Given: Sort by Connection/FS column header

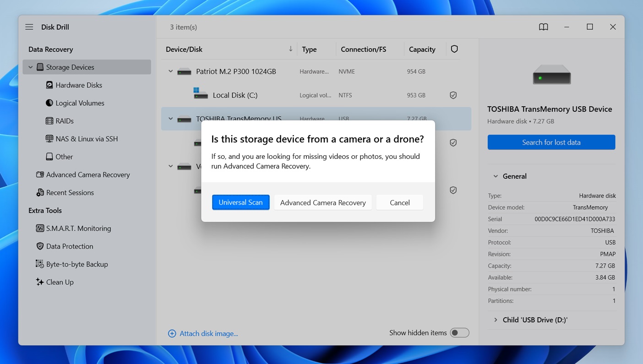Looking at the screenshot, I should [363, 49].
